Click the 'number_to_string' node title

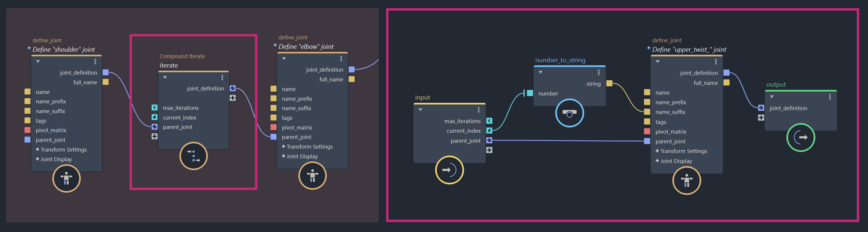tap(560, 60)
